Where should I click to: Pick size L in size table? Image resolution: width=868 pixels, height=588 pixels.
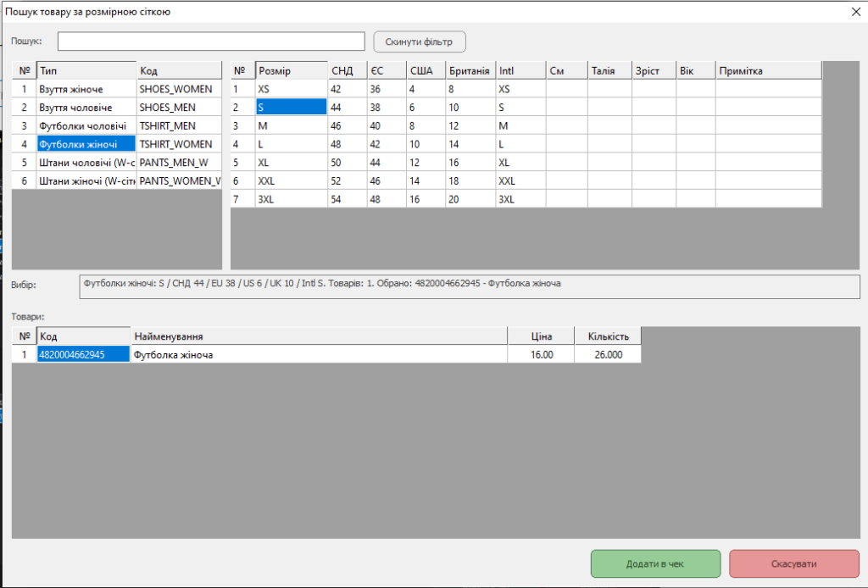click(x=291, y=144)
